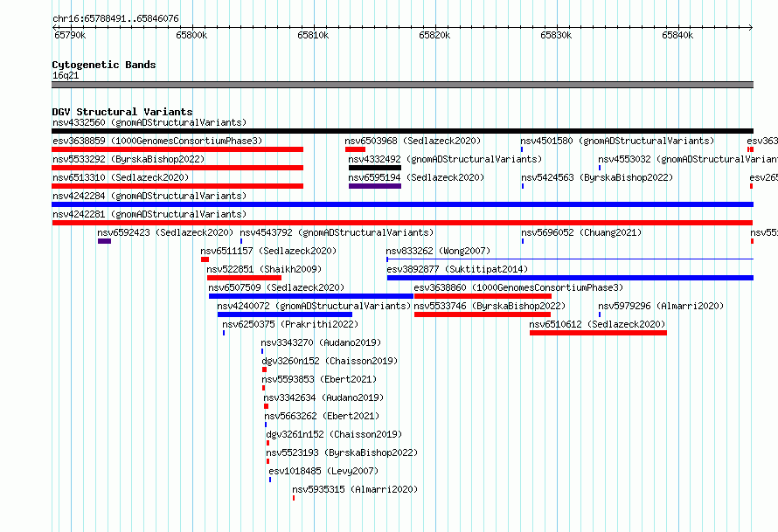Select dgv3261n152 Chaisson2019 label

[x=334, y=434]
